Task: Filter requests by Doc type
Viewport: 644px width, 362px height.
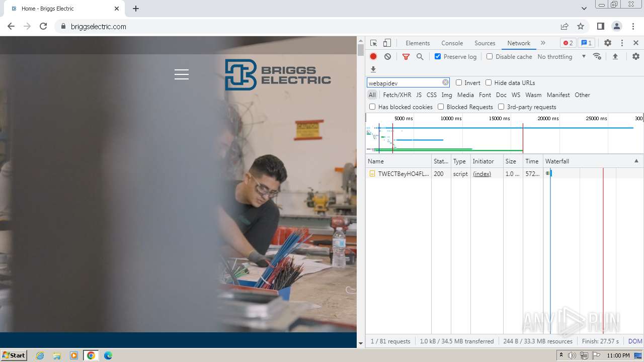Action: [x=501, y=95]
